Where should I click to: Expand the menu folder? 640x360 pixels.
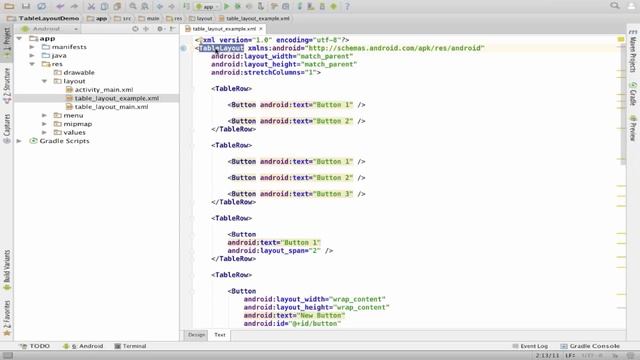(44, 116)
